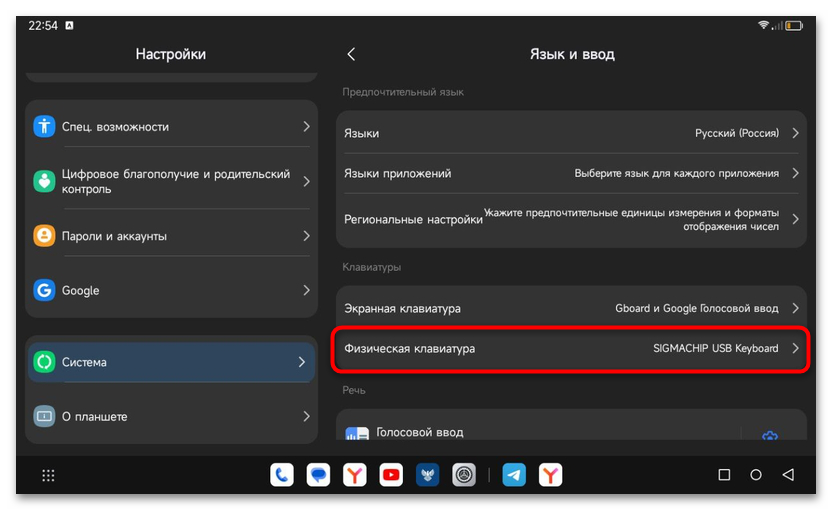832x510 pixels.
Task: Tap the keyboard indicator icon beside clock
Action: [x=70, y=25]
